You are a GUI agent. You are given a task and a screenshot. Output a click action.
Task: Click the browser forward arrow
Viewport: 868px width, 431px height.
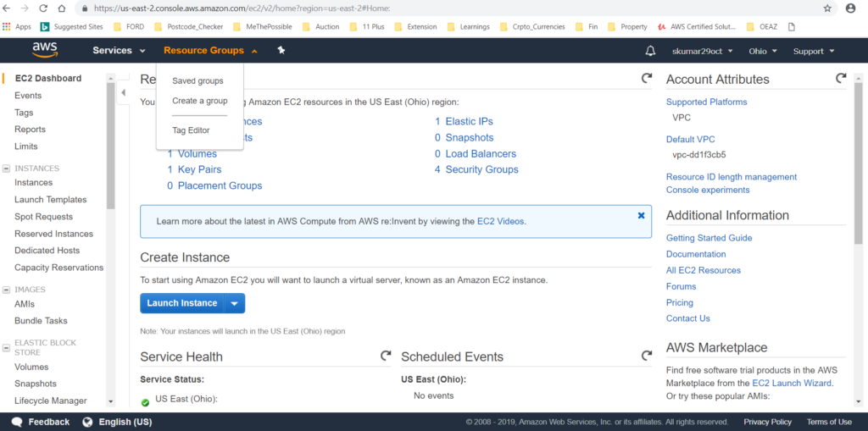pos(25,8)
